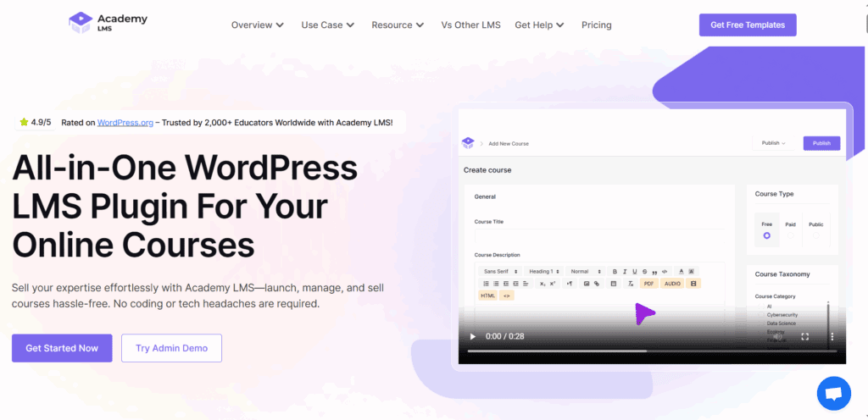Apply superscript formatting

click(x=553, y=284)
